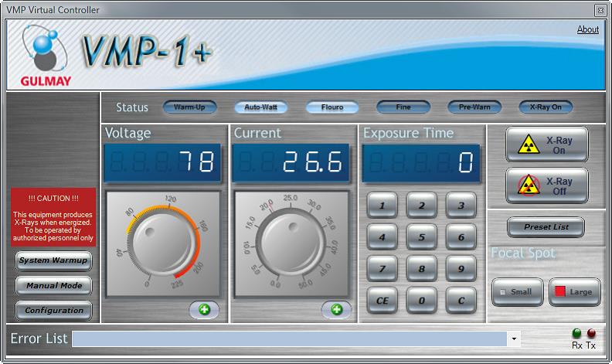Viewport: 612px width, 364px height.
Task: Click keypad digit 6
Action: [461, 236]
